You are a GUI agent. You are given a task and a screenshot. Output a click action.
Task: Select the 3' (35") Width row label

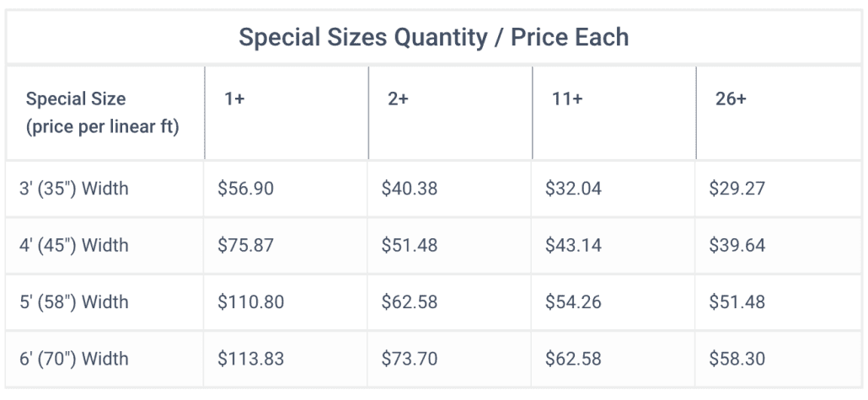pos(73,189)
